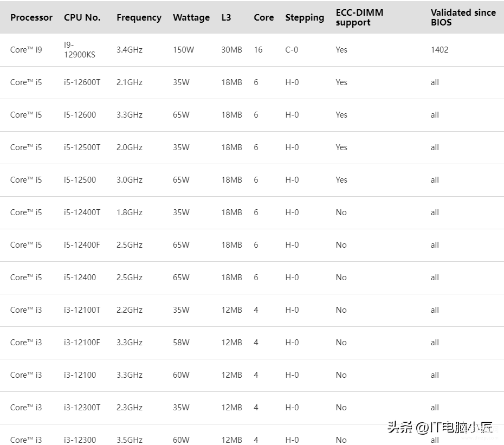Click the ECC Yes value for i5-12600T
Screen dimensions: 504x445
tap(341, 82)
